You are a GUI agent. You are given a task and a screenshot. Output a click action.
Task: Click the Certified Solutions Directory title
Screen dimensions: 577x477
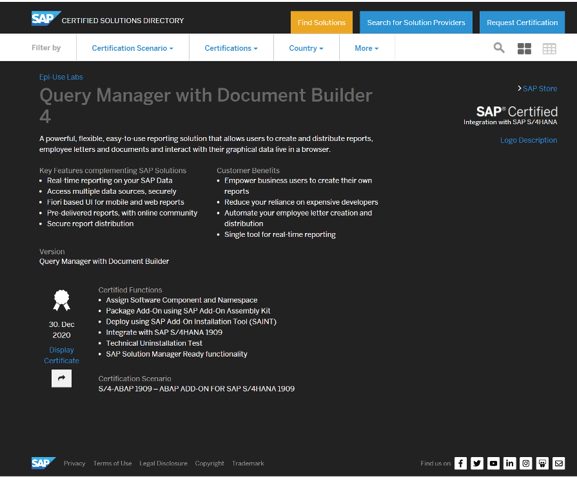(123, 21)
